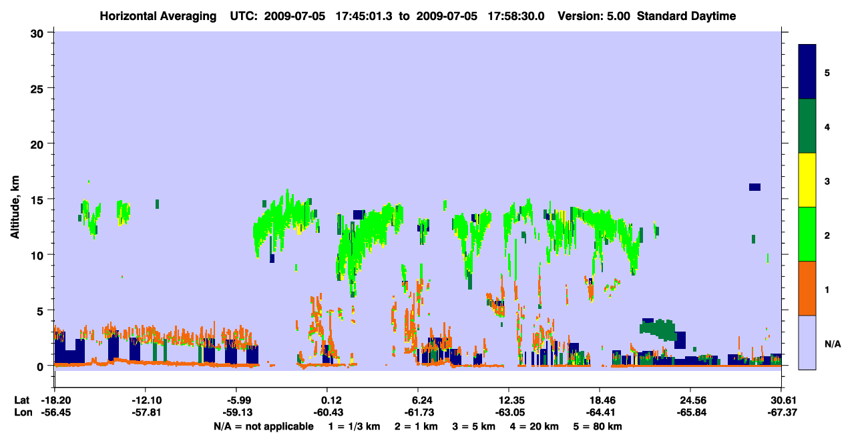Click the dark blue colorbar segment labeled 5
The width and height of the screenshot is (868, 445).
coord(807,72)
